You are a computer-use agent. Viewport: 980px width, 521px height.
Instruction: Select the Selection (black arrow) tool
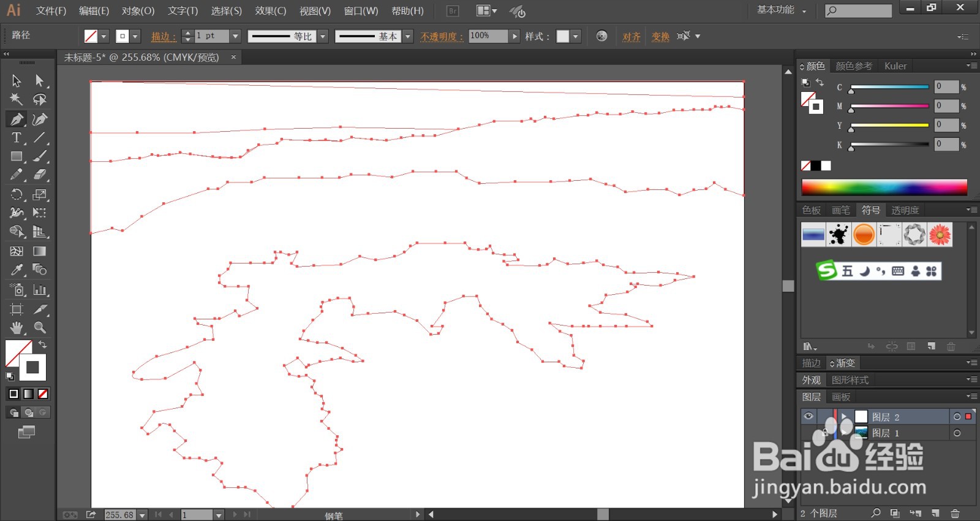[17, 81]
